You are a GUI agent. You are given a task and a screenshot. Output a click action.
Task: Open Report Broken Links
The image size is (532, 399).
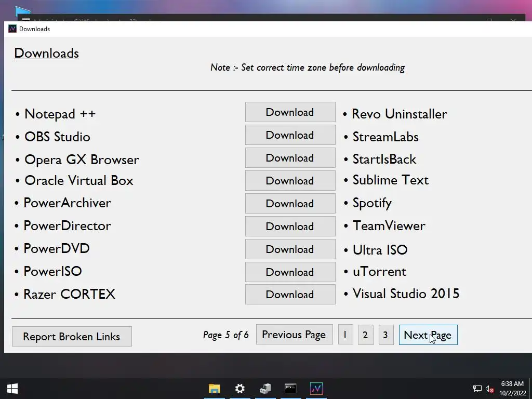coord(72,336)
